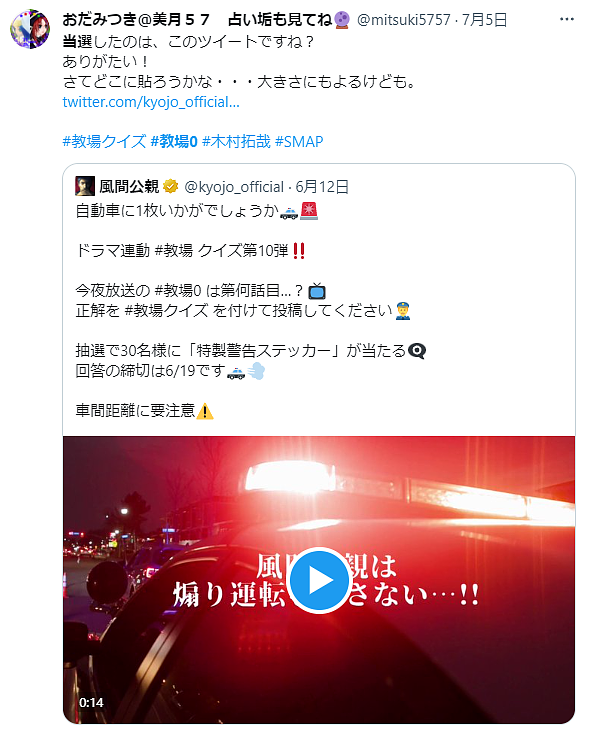Open hashtag #教場クイズ
The height and width of the screenshot is (733, 589).
pyautogui.click(x=104, y=141)
